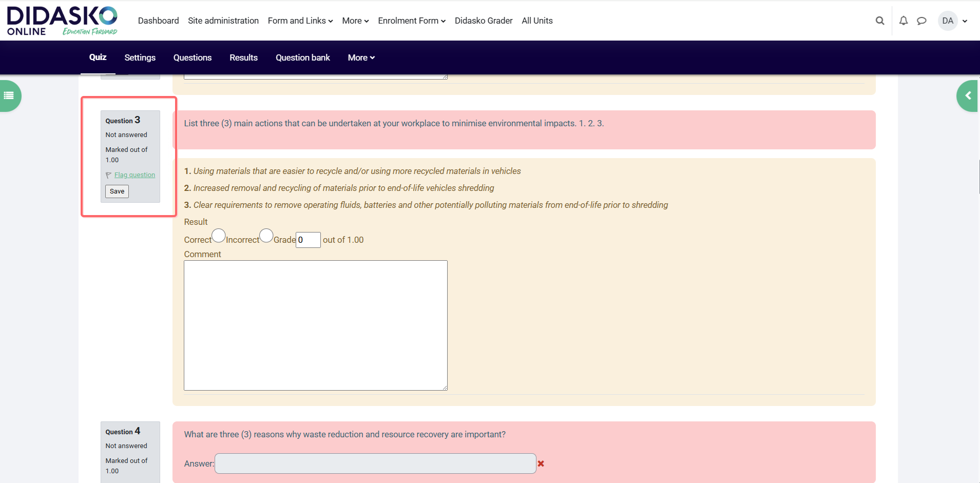
Task: Expand the More menu in quiz navigation
Action: tap(361, 57)
